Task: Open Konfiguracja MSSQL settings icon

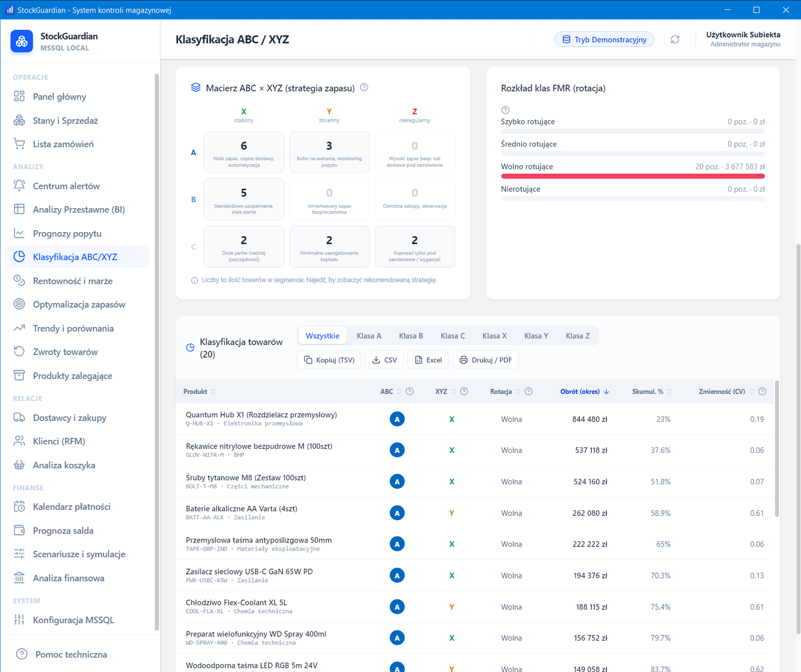Action: 19,619
